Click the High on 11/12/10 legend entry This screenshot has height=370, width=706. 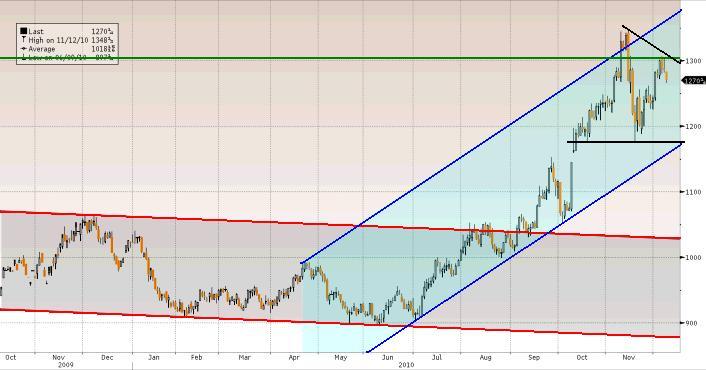(x=58, y=40)
